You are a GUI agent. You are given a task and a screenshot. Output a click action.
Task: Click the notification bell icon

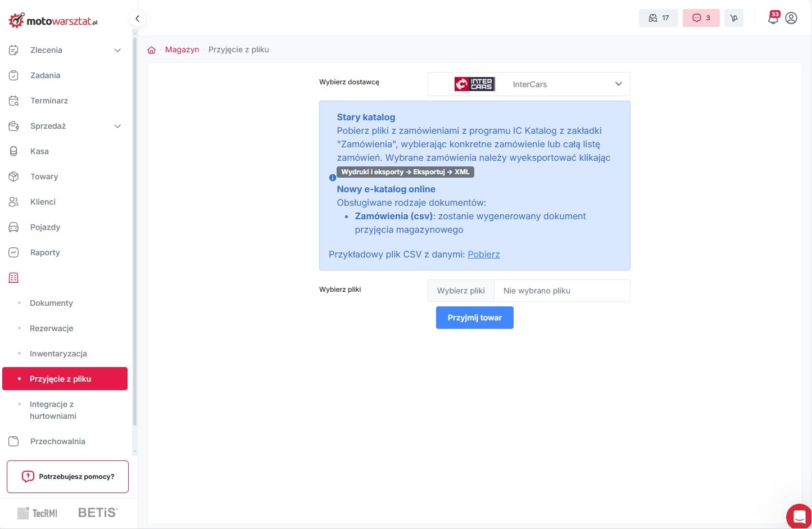pos(773,18)
